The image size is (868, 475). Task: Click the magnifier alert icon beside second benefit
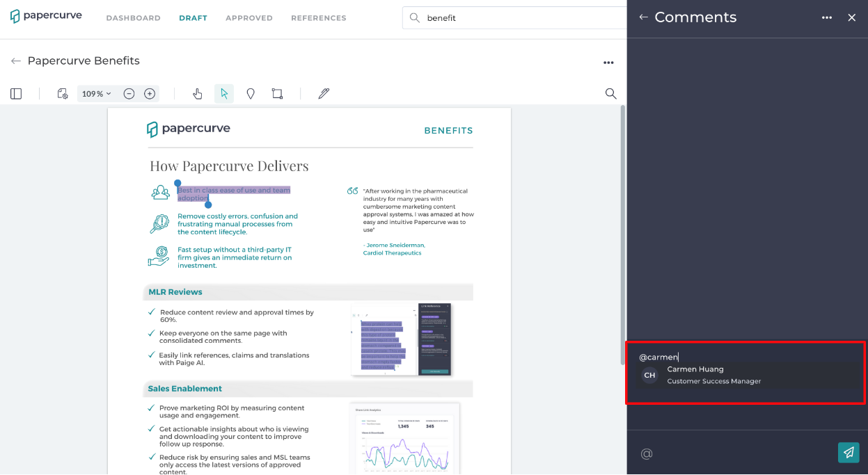click(159, 224)
